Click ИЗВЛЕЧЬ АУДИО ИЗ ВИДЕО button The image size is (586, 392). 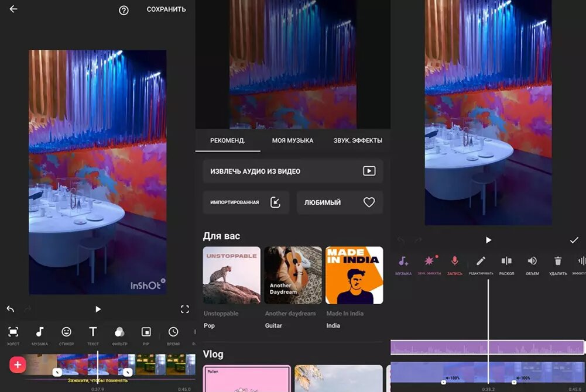(293, 171)
